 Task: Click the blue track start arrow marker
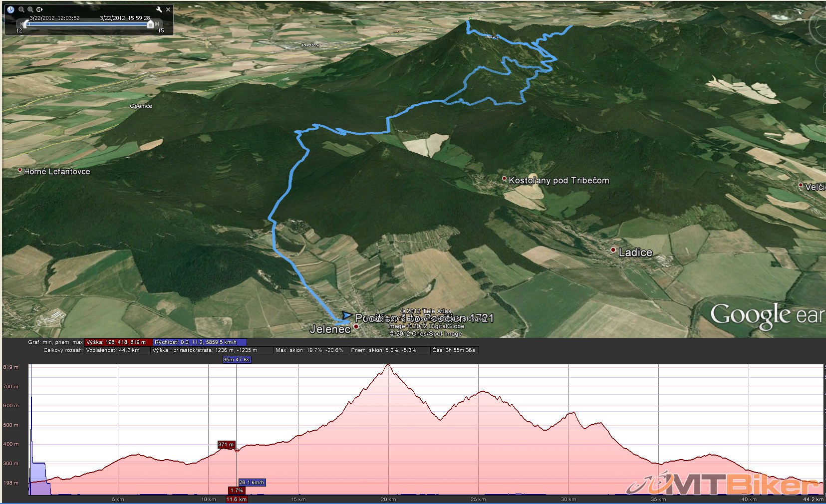(346, 315)
